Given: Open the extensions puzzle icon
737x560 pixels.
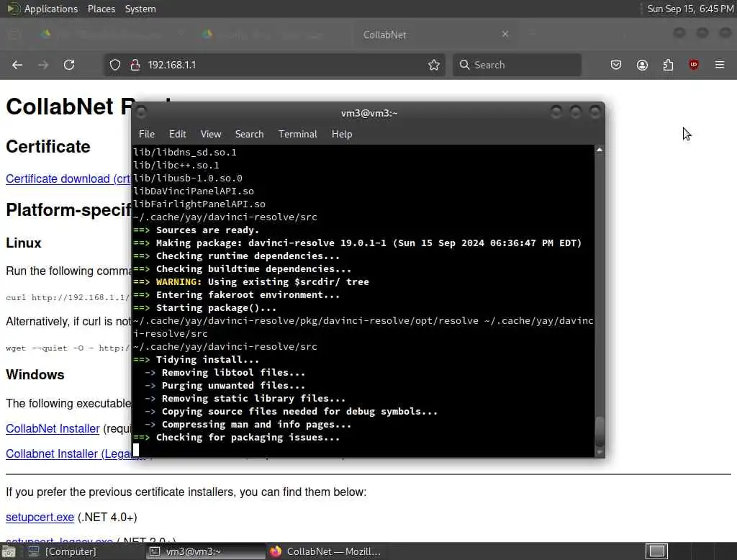Looking at the screenshot, I should click(x=668, y=65).
